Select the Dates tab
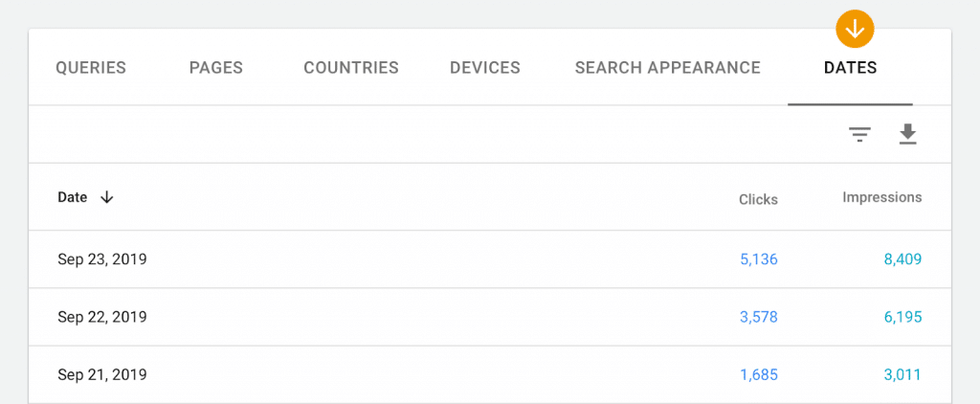980x404 pixels. 850,68
